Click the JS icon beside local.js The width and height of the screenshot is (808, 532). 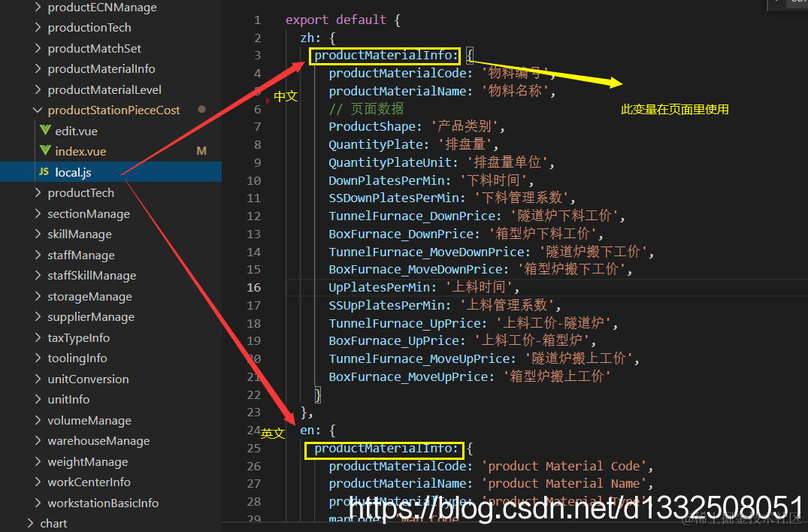tap(44, 171)
